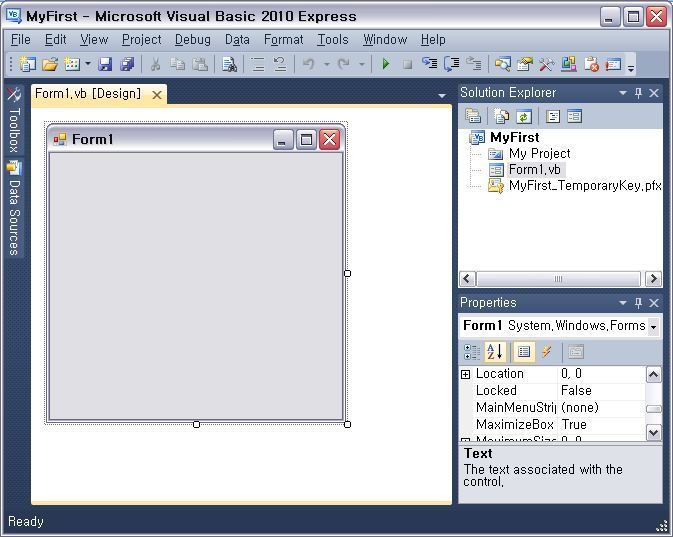The width and height of the screenshot is (673, 537).
Task: Click the Find in Files binoculars icon
Action: [229, 64]
